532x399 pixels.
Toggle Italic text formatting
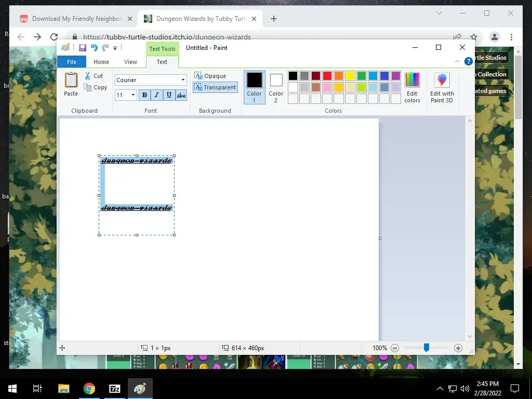pos(156,95)
